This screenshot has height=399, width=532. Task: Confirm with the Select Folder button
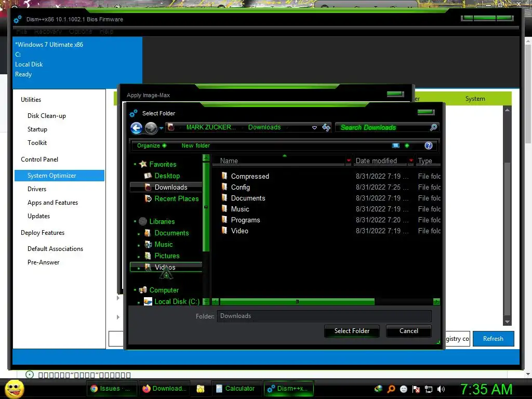tap(352, 331)
